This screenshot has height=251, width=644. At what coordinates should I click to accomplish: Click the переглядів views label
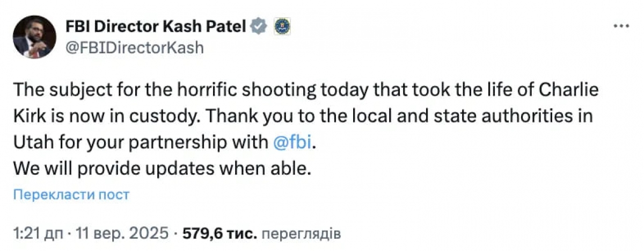pyautogui.click(x=303, y=234)
